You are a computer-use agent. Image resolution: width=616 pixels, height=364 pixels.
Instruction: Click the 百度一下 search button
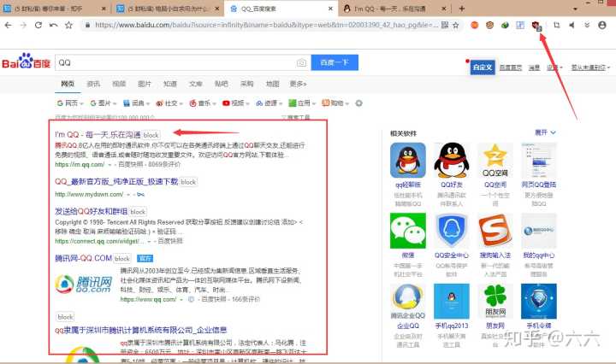click(x=335, y=62)
